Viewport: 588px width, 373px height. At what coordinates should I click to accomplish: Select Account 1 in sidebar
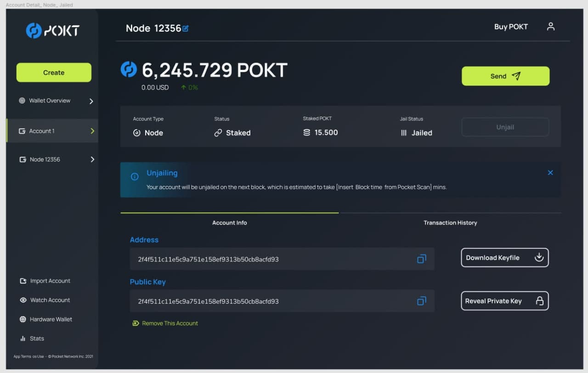pyautogui.click(x=52, y=131)
